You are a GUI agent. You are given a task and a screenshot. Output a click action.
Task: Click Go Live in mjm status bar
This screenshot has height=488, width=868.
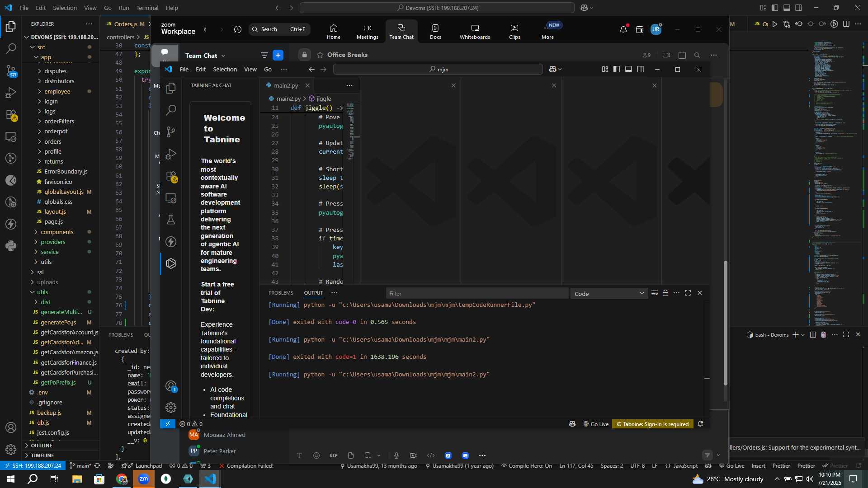(596, 424)
